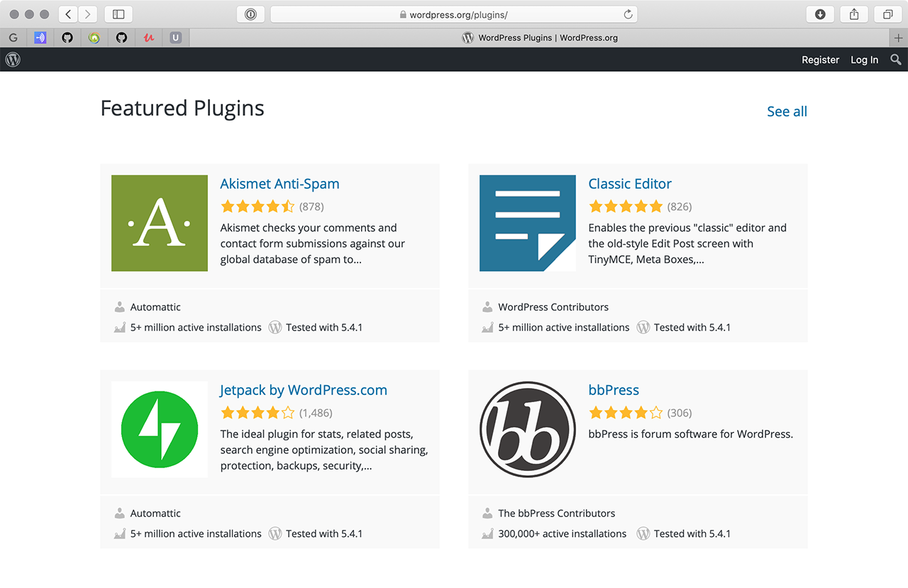Click the Register link
Viewport: 908px width, 588px height.
click(x=821, y=60)
